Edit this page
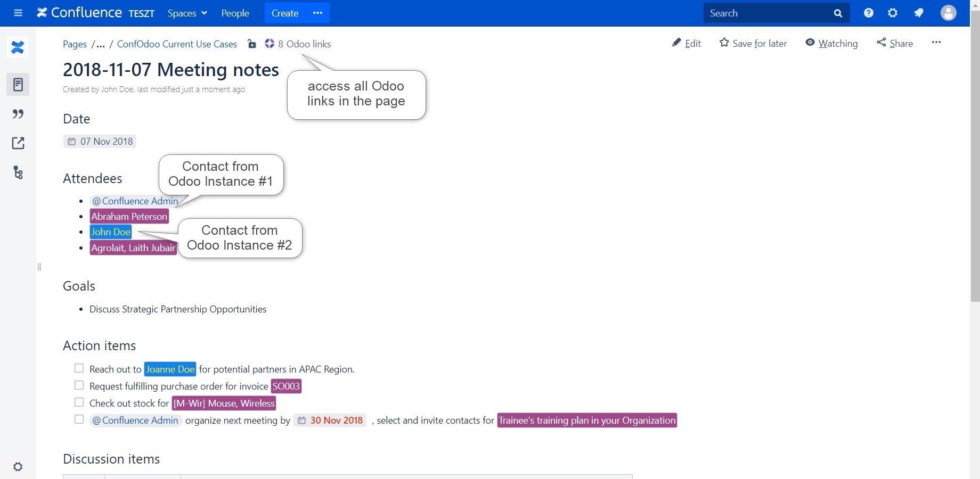The image size is (980, 479). 687,43
